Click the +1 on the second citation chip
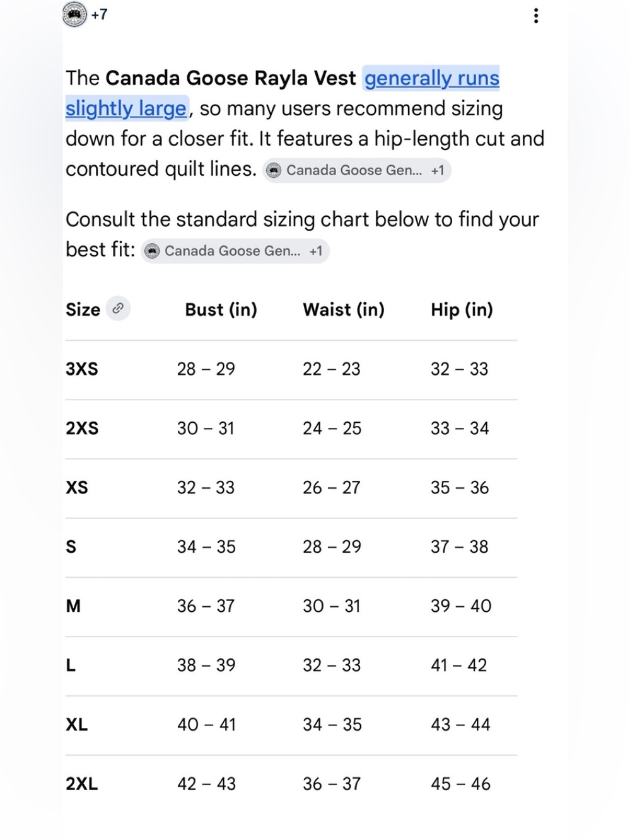Screen dimensions: 630x840 point(316,251)
